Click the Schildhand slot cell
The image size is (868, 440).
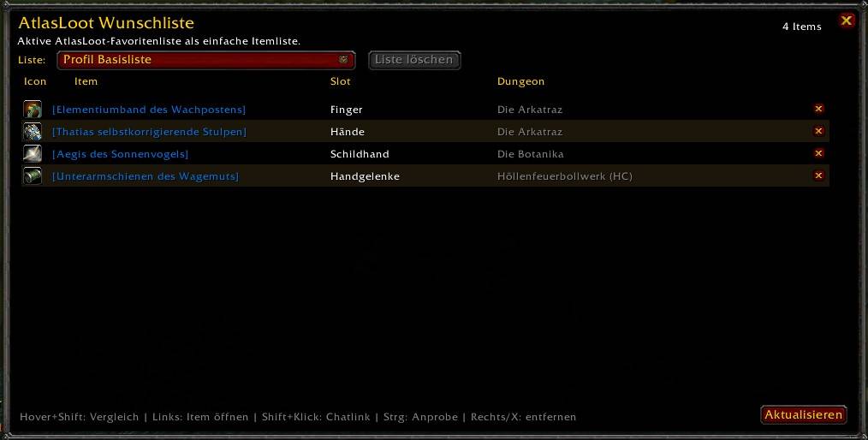pyautogui.click(x=360, y=154)
